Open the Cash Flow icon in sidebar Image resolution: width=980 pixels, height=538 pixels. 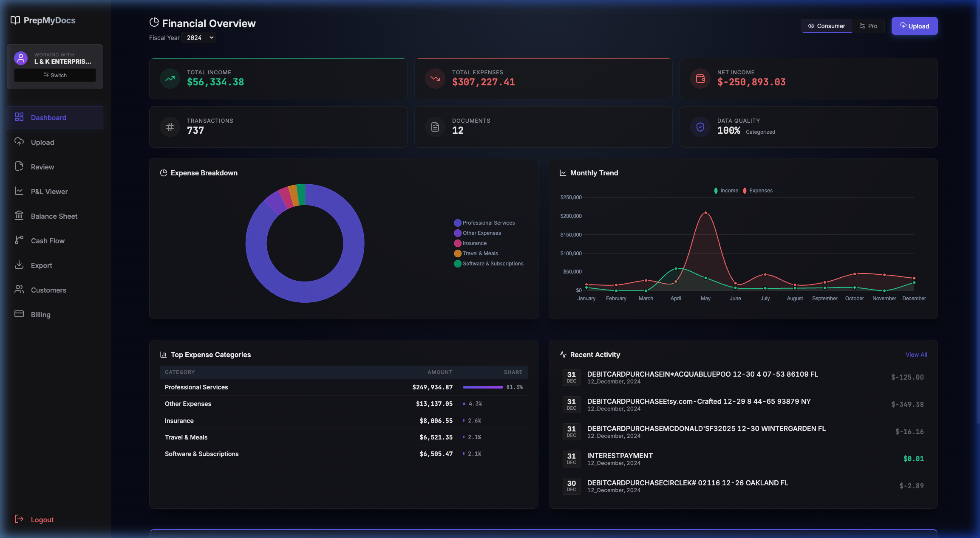[x=19, y=240]
